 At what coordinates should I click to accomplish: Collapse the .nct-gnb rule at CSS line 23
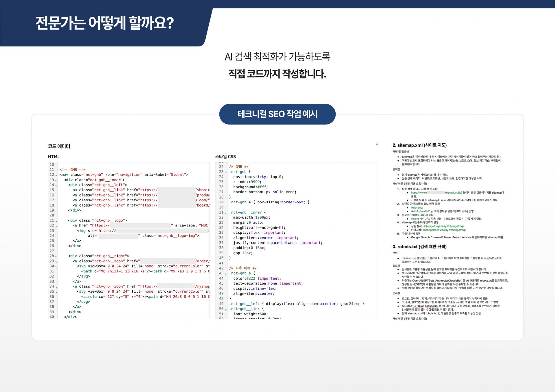click(226, 172)
